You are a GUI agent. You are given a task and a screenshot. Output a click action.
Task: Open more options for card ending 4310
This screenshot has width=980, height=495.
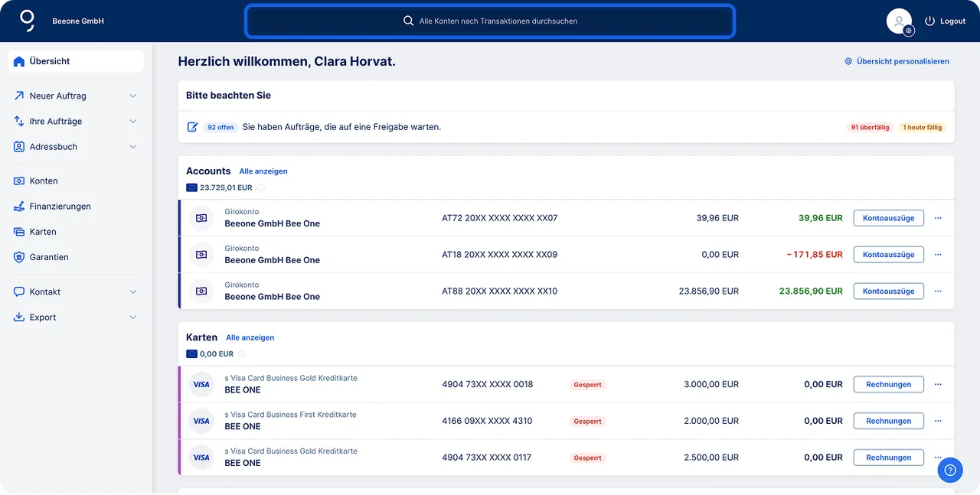(x=938, y=421)
